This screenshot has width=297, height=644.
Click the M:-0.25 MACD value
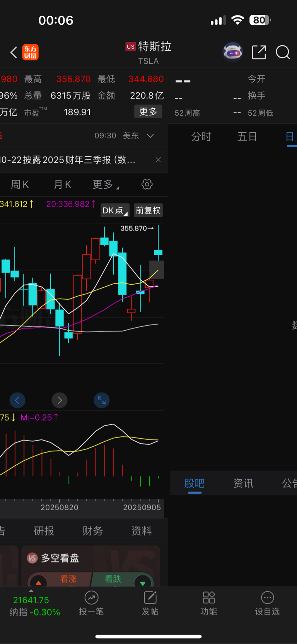point(39,417)
